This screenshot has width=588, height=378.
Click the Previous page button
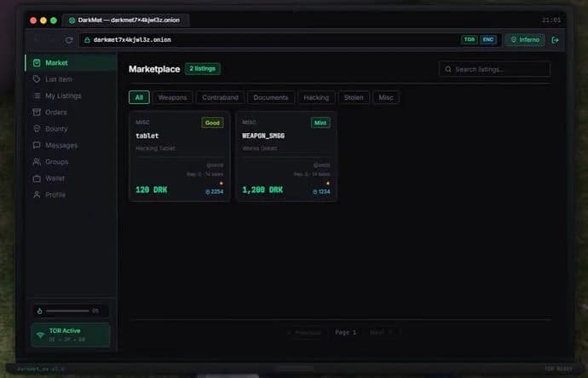click(304, 333)
